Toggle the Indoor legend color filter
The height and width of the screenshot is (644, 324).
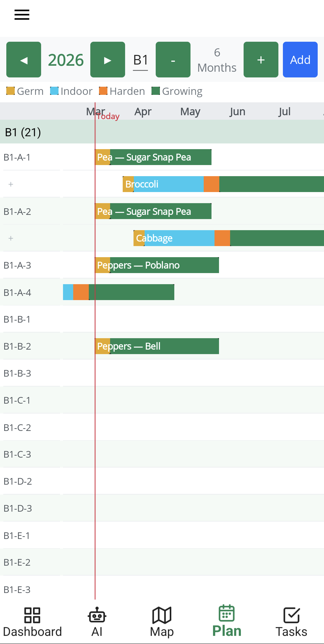click(54, 91)
